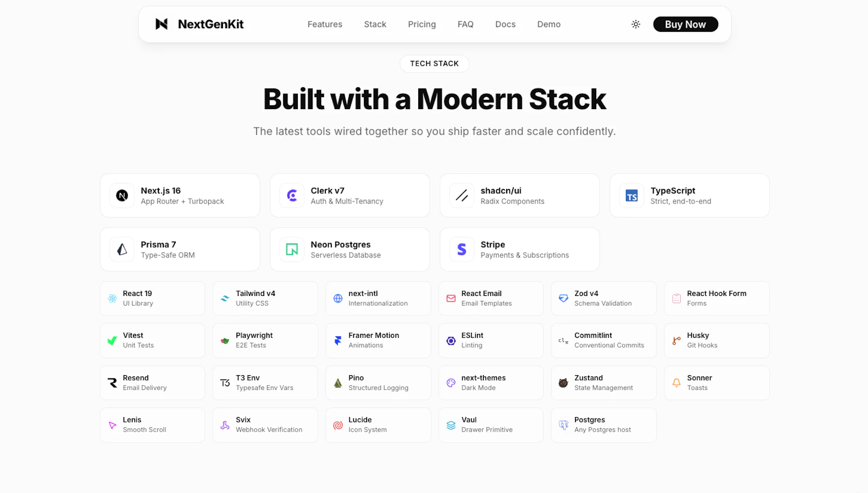Screen dimensions: 868x493
Task: Click the shadcn/ui slash icon
Action: tap(462, 195)
